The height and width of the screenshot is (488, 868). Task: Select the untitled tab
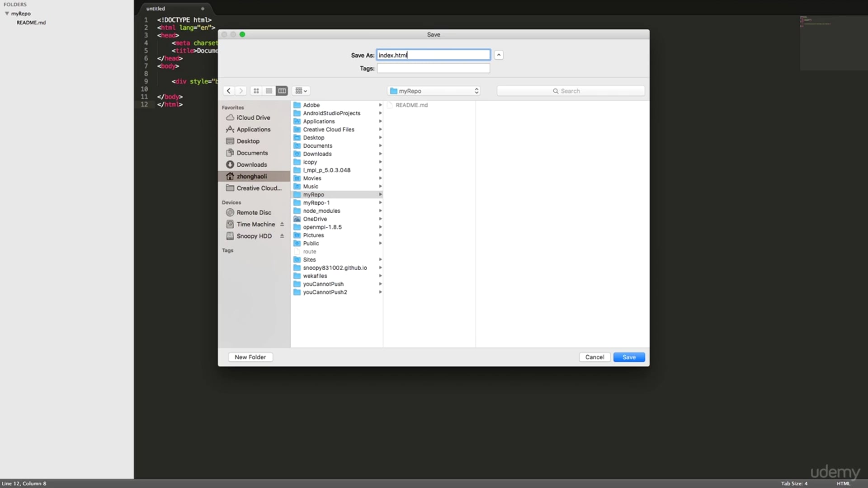pos(156,9)
